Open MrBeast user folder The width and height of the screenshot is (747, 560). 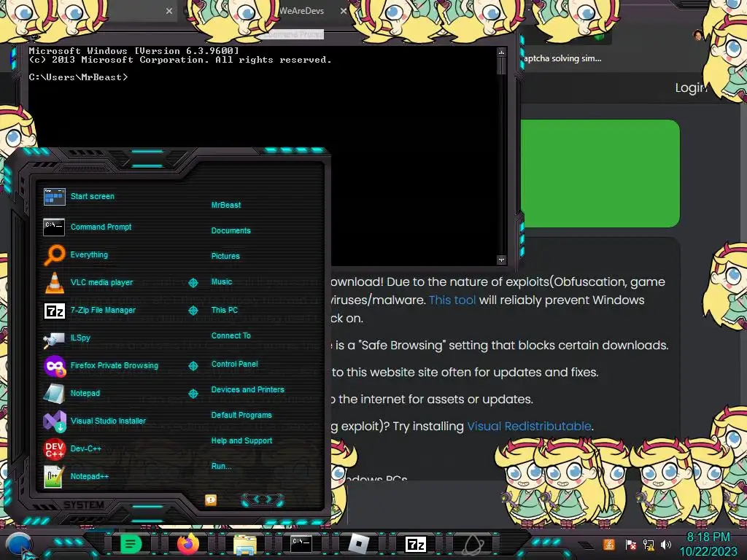click(226, 205)
